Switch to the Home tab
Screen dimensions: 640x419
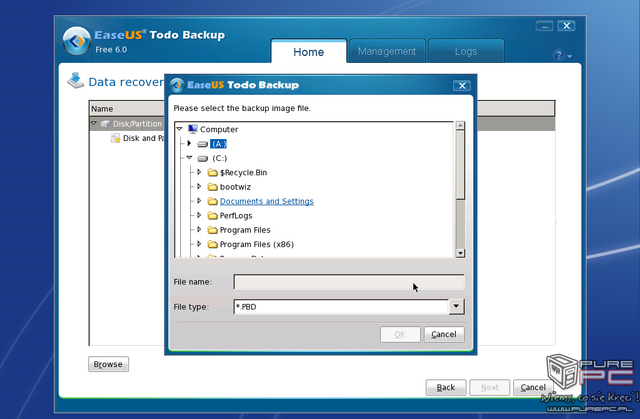(309, 52)
